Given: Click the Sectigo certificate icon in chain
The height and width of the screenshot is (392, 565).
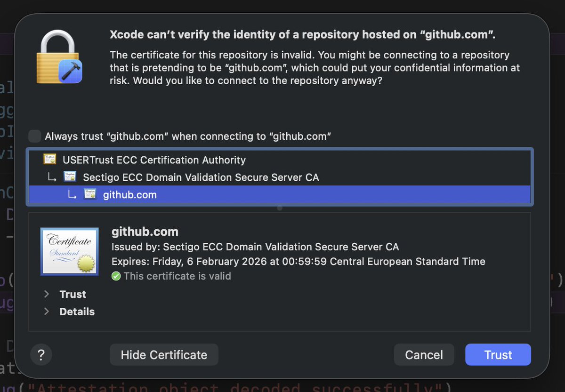Looking at the screenshot, I should point(70,177).
